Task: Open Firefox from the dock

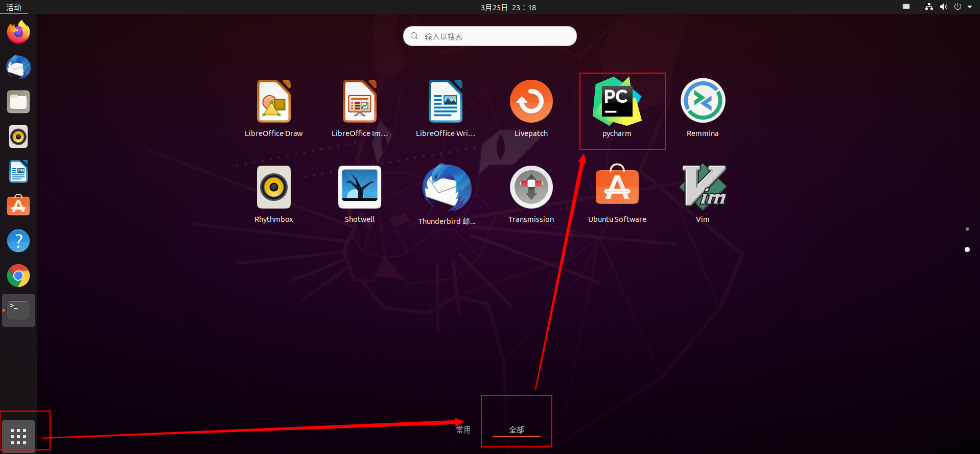Action: pyautogui.click(x=18, y=32)
